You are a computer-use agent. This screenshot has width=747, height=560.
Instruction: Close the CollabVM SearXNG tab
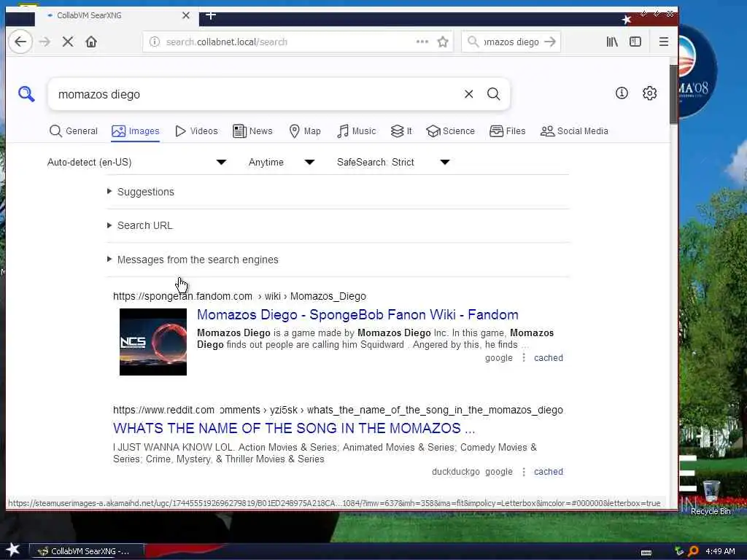coord(186,15)
